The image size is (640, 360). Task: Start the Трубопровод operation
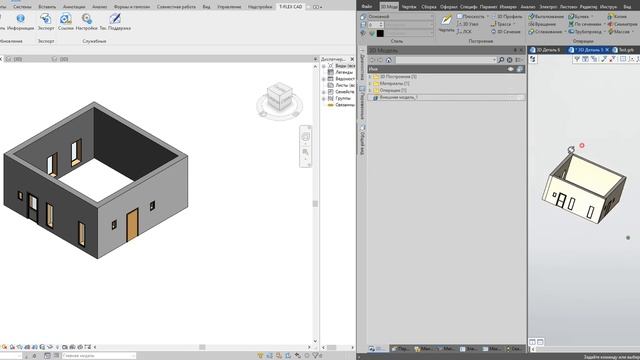click(585, 31)
